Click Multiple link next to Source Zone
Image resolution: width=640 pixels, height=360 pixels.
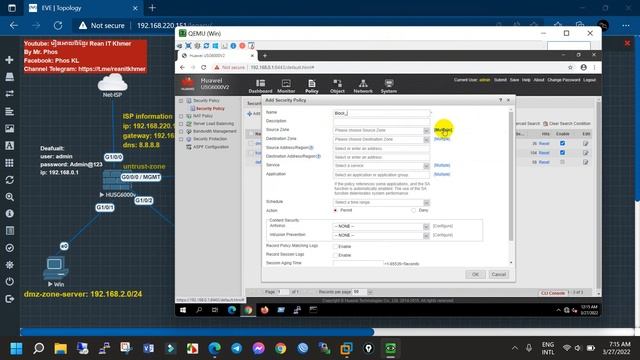coord(442,130)
